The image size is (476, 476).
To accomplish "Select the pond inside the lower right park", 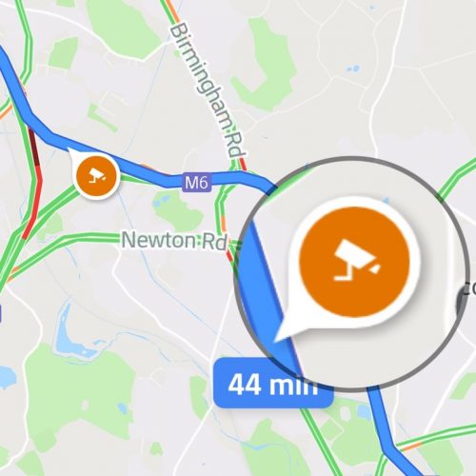I will pos(366,412).
